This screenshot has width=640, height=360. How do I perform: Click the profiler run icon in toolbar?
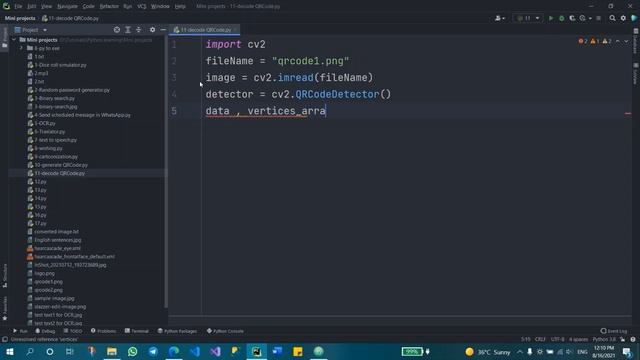pos(582,18)
